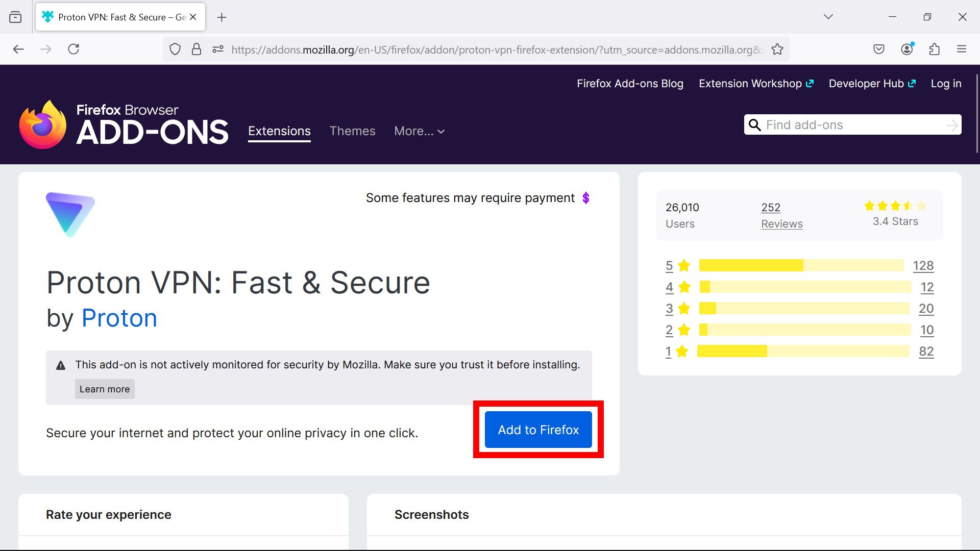The width and height of the screenshot is (980, 551).
Task: Open the Themes section
Action: [x=352, y=131]
